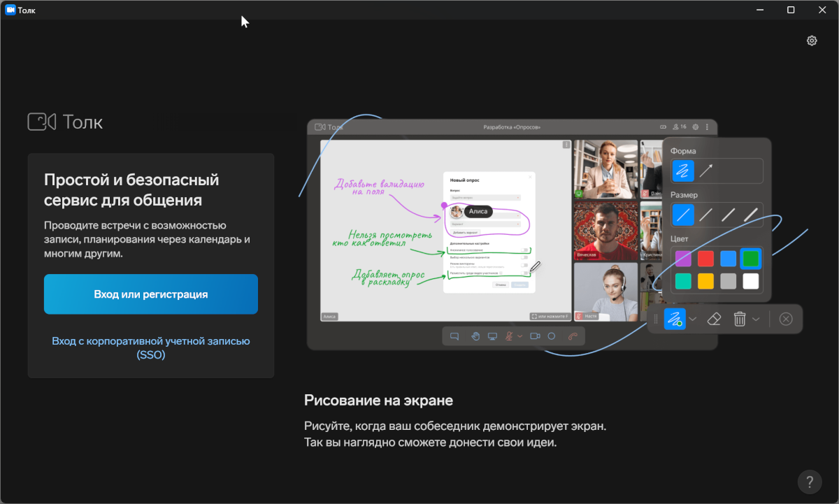Select the blue drawing pen tool in toolbar
Screen dimensions: 839x504
pyautogui.click(x=675, y=319)
